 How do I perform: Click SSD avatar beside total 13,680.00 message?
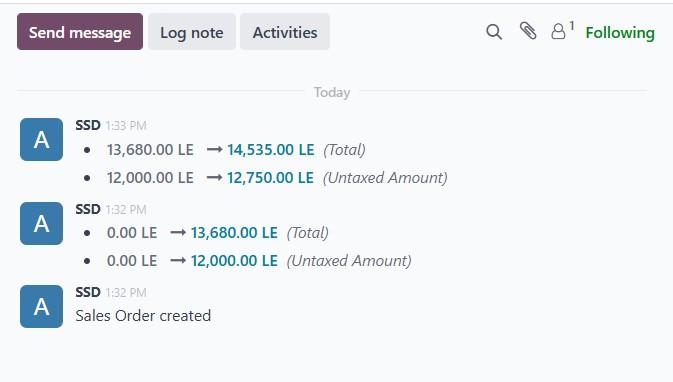(x=41, y=223)
